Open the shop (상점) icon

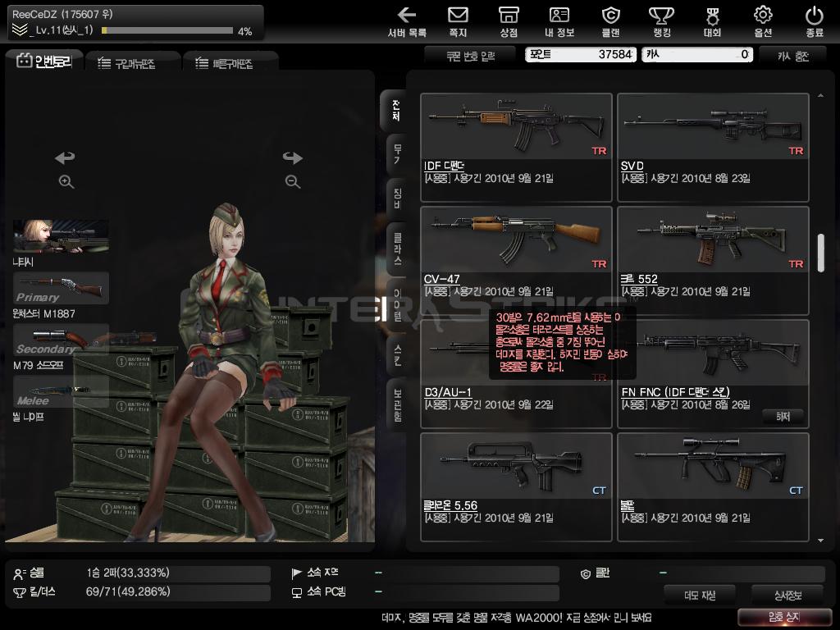click(509, 22)
